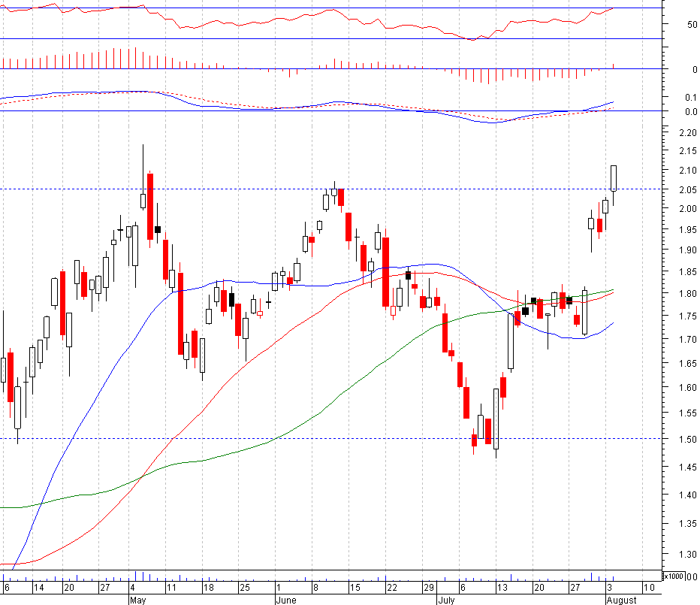The height and width of the screenshot is (605, 700).
Task: Click the 11 date label in May
Action: [x=171, y=588]
